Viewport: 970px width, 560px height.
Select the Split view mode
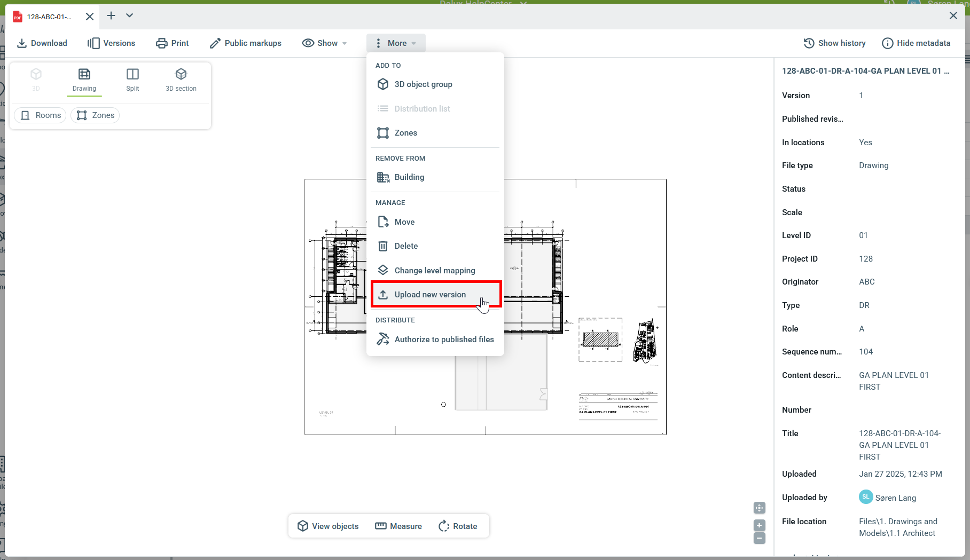132,79
